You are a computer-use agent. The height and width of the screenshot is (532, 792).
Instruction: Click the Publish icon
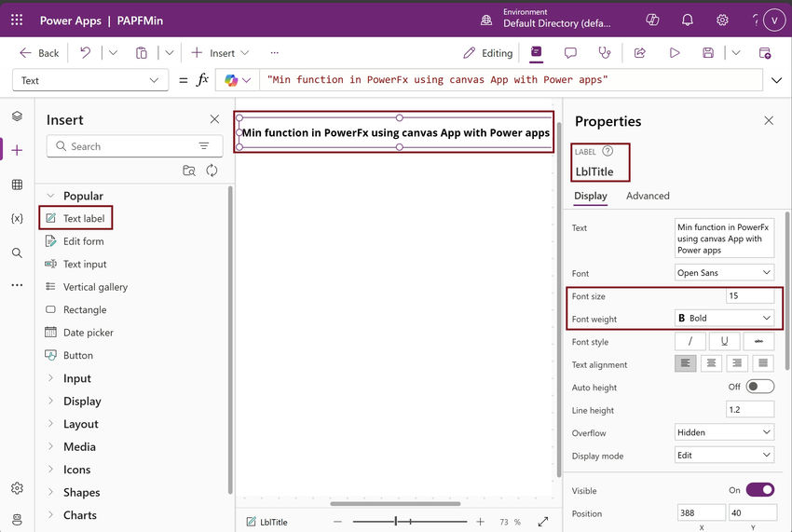coord(765,52)
